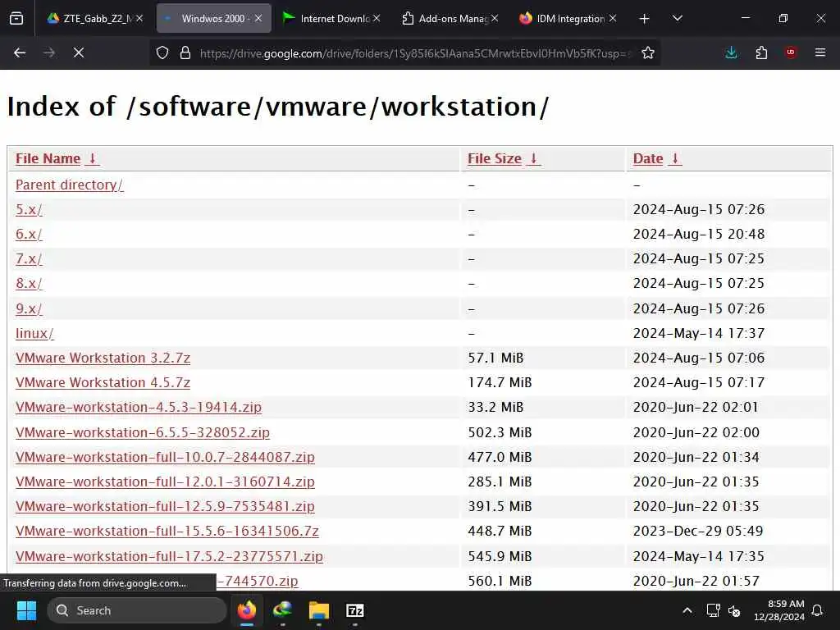The height and width of the screenshot is (630, 840).
Task: Open the 5.x/ folder
Action: [29, 209]
